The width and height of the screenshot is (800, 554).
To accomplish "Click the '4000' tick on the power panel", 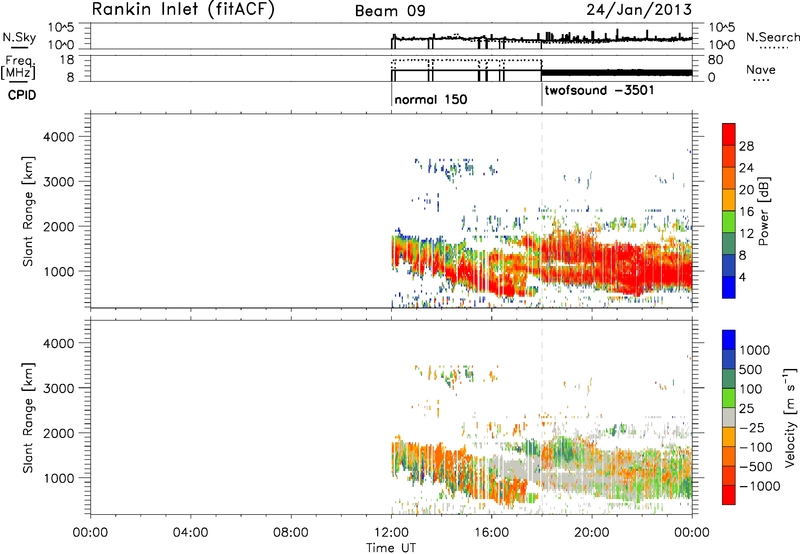I will point(59,137).
